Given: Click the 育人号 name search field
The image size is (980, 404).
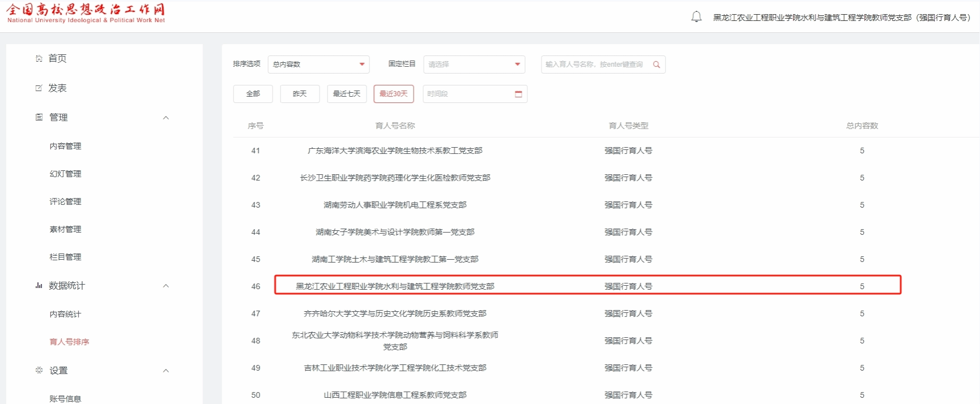Looking at the screenshot, I should click(595, 65).
